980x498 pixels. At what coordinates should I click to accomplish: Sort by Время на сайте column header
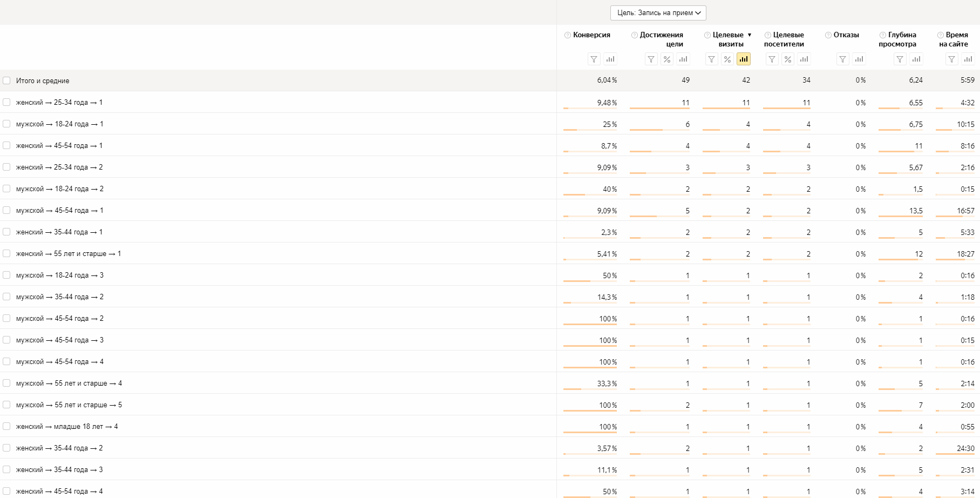point(954,39)
